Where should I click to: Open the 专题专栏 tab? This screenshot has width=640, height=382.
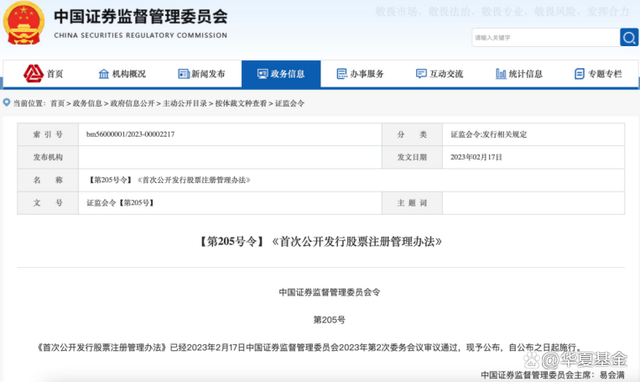(598, 74)
